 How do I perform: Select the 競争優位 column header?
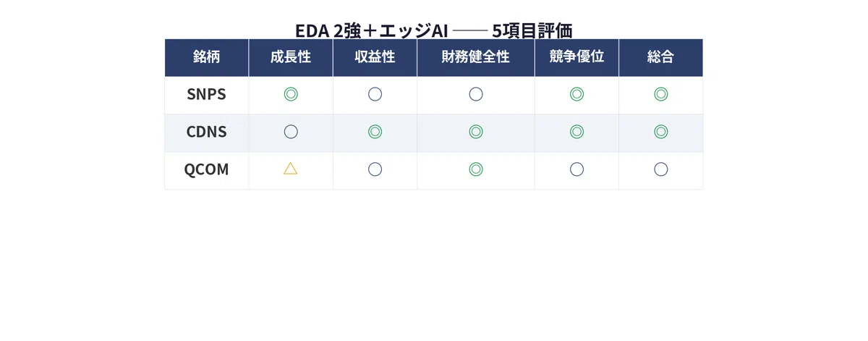click(576, 57)
